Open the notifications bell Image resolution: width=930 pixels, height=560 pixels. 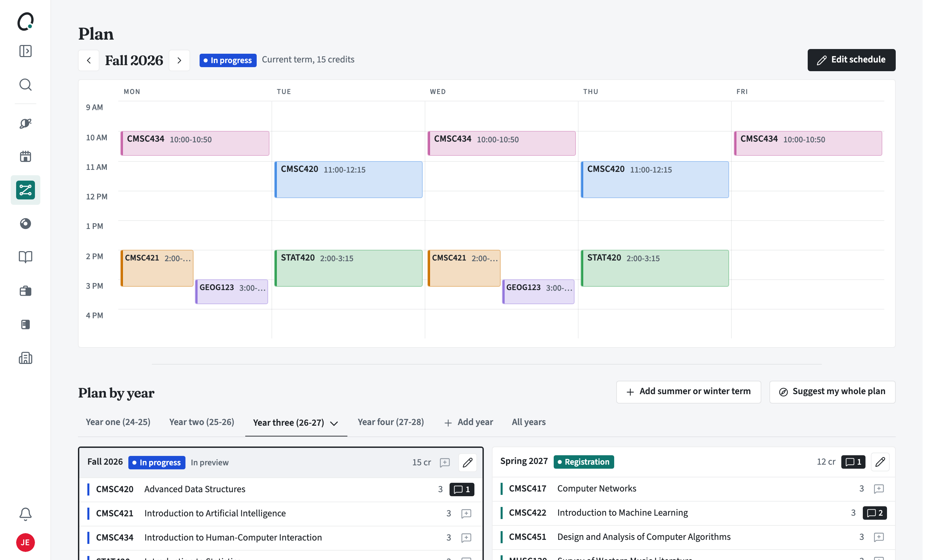click(25, 514)
